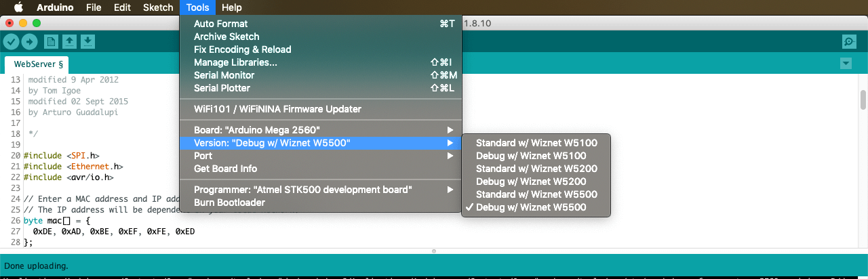Click the console divider handle dot
Screen dimensions: 868x279
click(434, 251)
